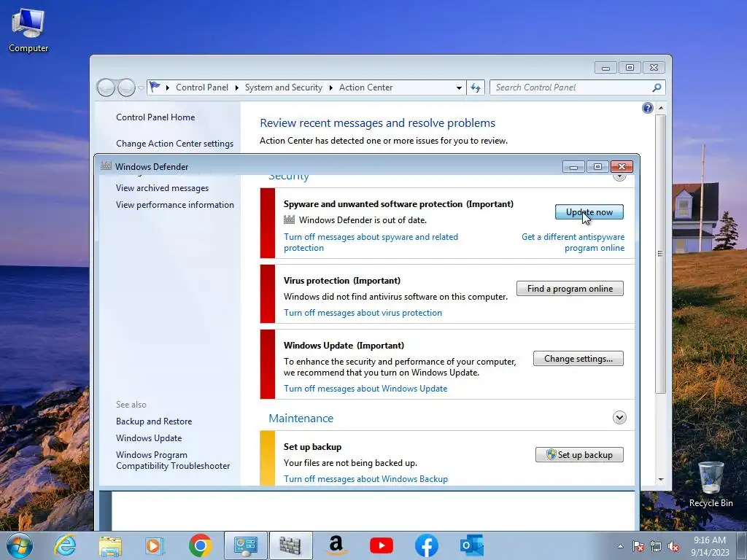Launch Internet Explorer from taskbar

(65, 545)
